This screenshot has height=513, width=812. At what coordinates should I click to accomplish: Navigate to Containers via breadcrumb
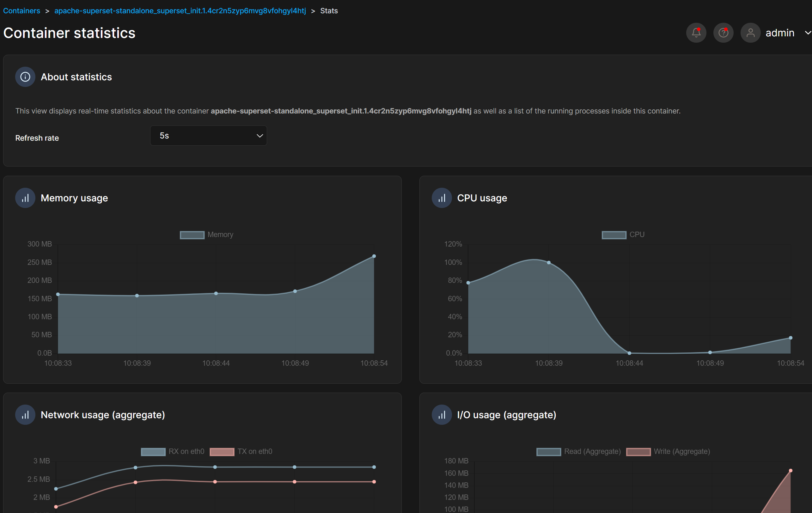coord(21,10)
